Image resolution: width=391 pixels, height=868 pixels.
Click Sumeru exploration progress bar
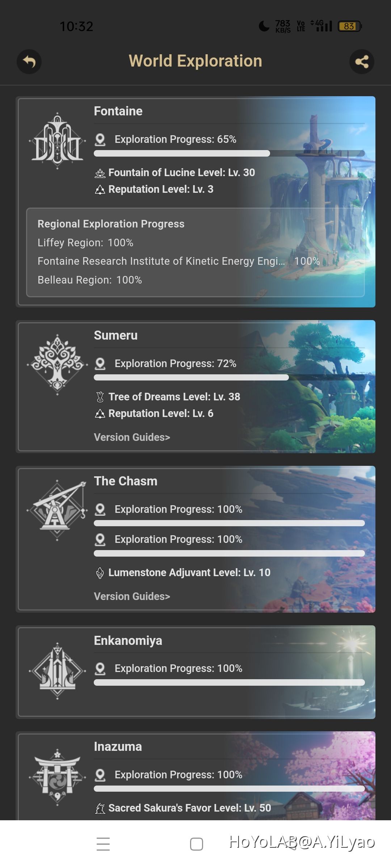pos(229,378)
